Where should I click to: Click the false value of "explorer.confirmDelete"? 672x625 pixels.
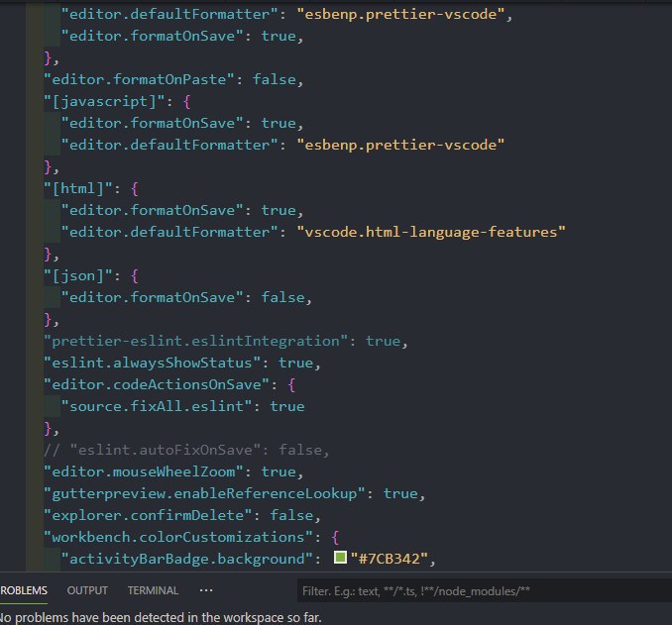(291, 515)
